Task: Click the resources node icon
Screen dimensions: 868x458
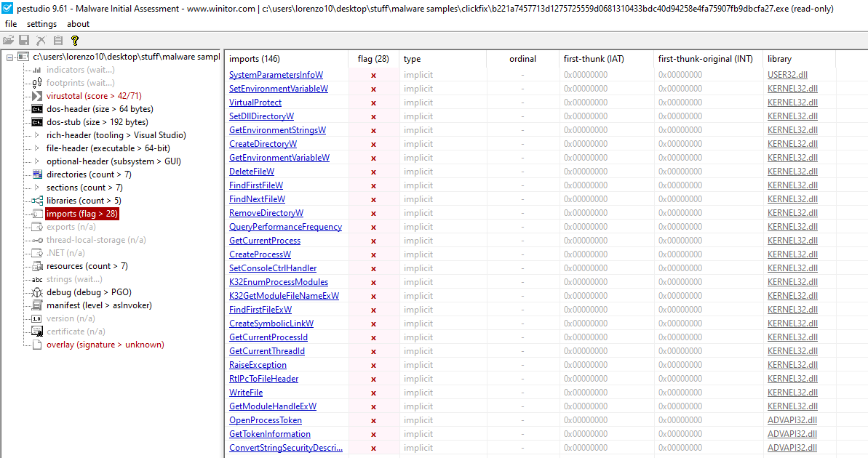Action: tap(37, 266)
